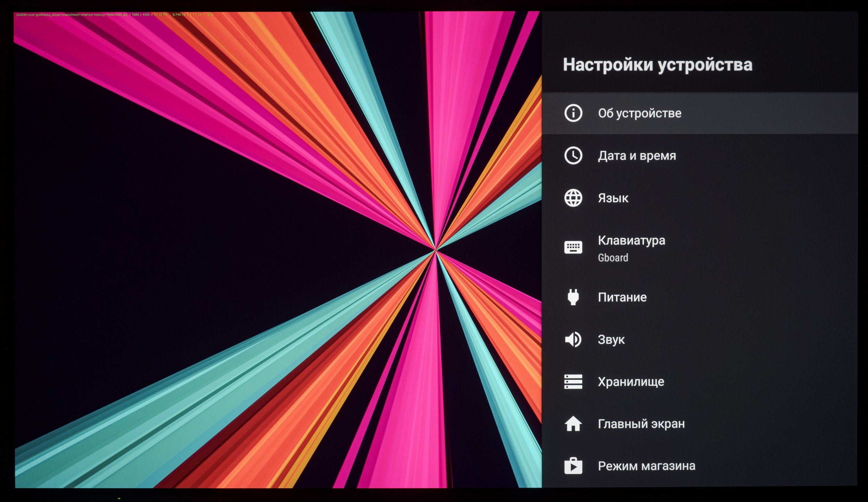Click the storage icon for Хранилище
Image resolution: width=868 pixels, height=502 pixels.
coord(573,381)
